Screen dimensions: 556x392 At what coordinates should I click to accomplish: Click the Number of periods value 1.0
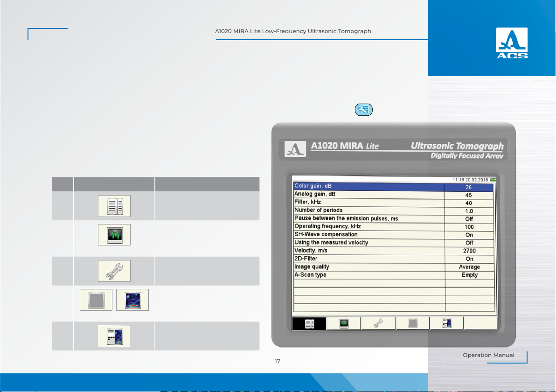point(469,211)
